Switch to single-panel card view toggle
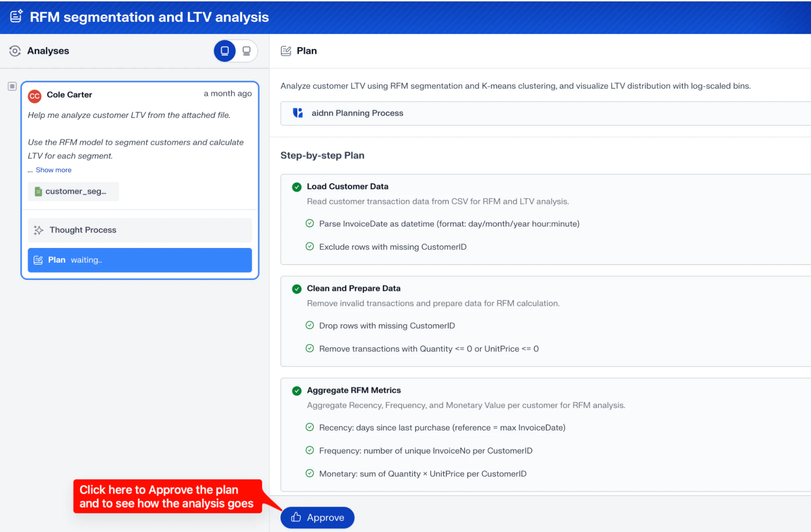 (225, 51)
